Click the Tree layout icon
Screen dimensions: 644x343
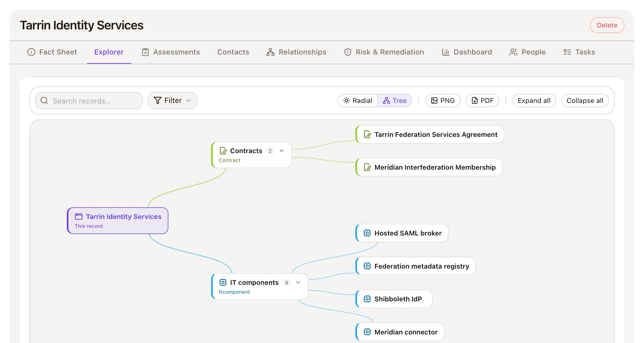tap(386, 100)
